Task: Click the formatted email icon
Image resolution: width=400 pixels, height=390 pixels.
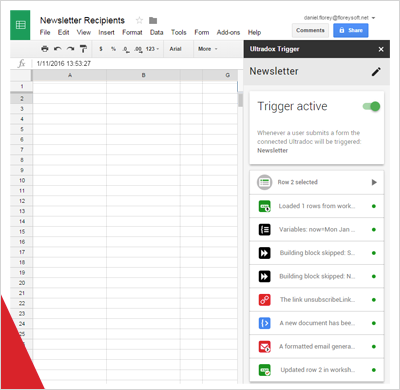Action: coord(265,347)
